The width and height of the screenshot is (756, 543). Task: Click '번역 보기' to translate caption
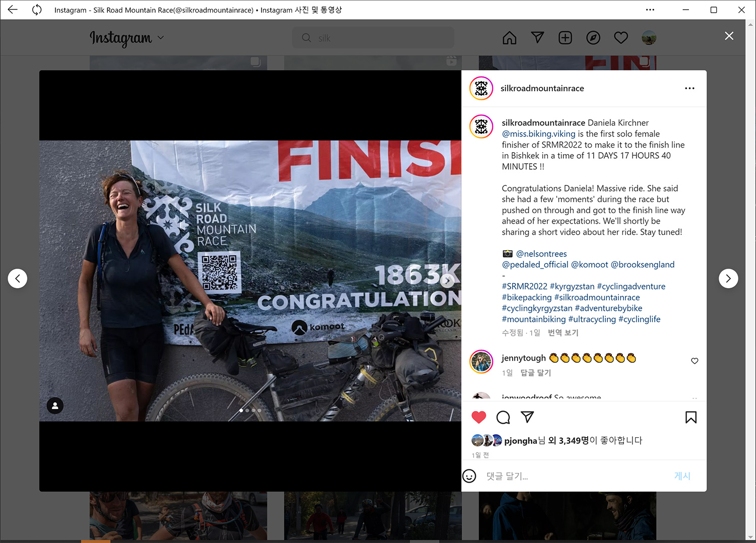(563, 333)
